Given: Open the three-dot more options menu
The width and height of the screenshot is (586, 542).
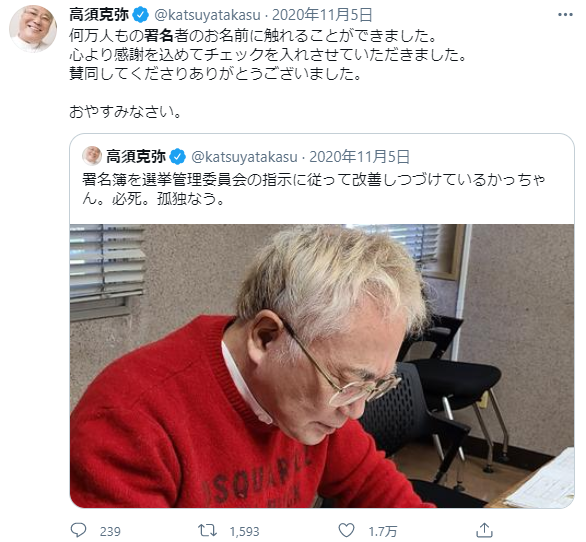Looking at the screenshot, I should (565, 15).
